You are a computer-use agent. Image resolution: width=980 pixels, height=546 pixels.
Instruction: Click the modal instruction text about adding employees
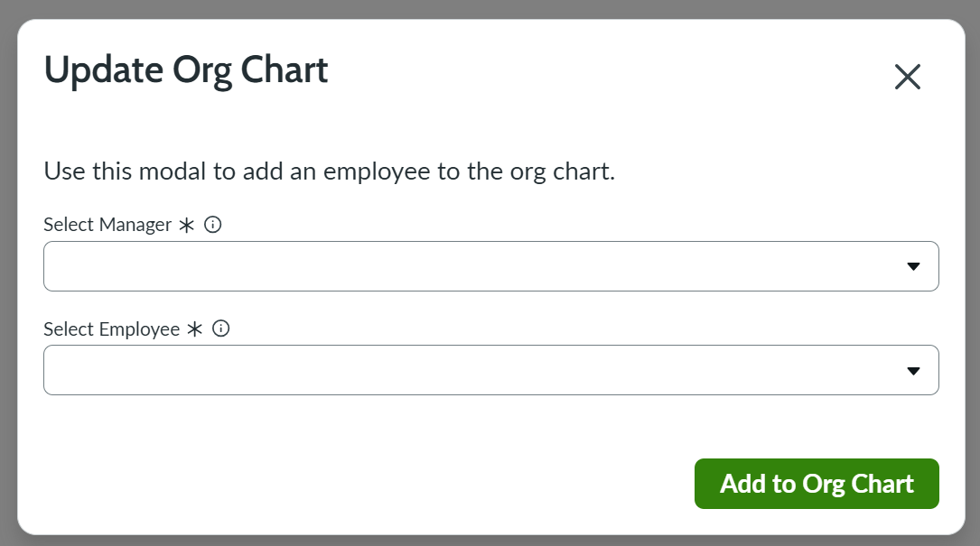click(329, 171)
